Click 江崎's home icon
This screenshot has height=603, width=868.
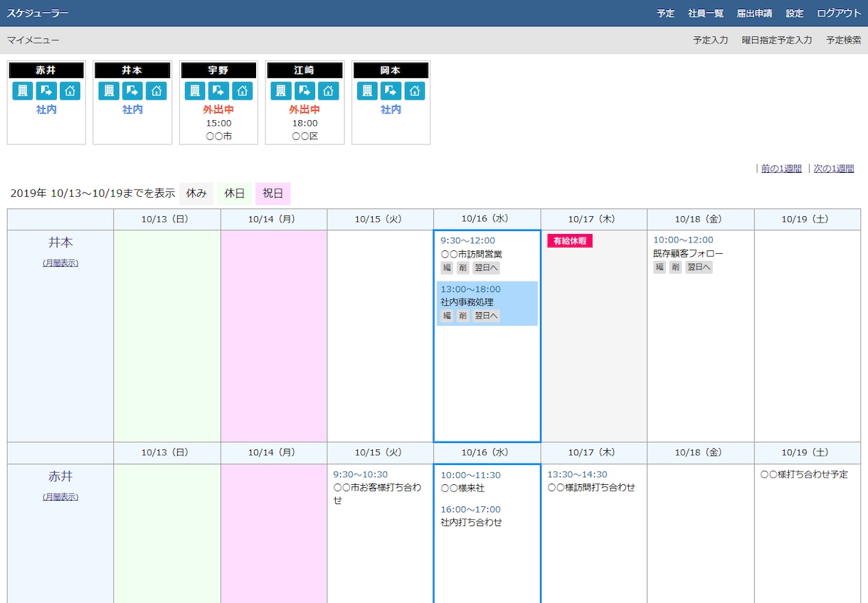pos(328,91)
